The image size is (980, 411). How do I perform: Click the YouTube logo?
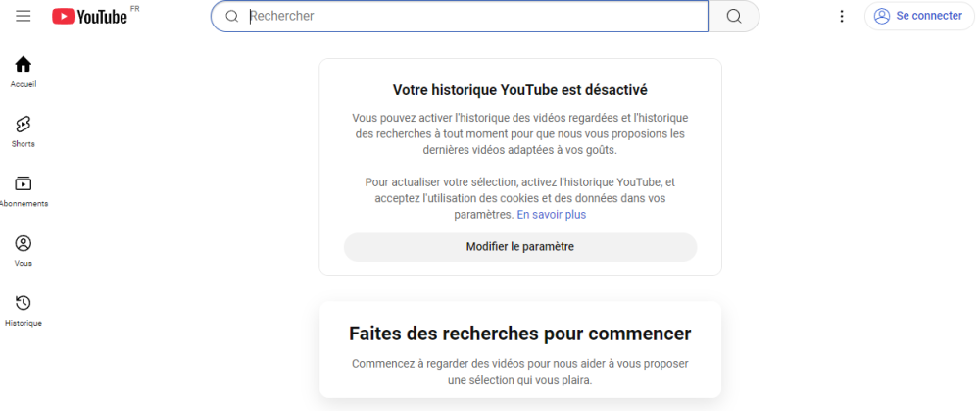(x=90, y=16)
